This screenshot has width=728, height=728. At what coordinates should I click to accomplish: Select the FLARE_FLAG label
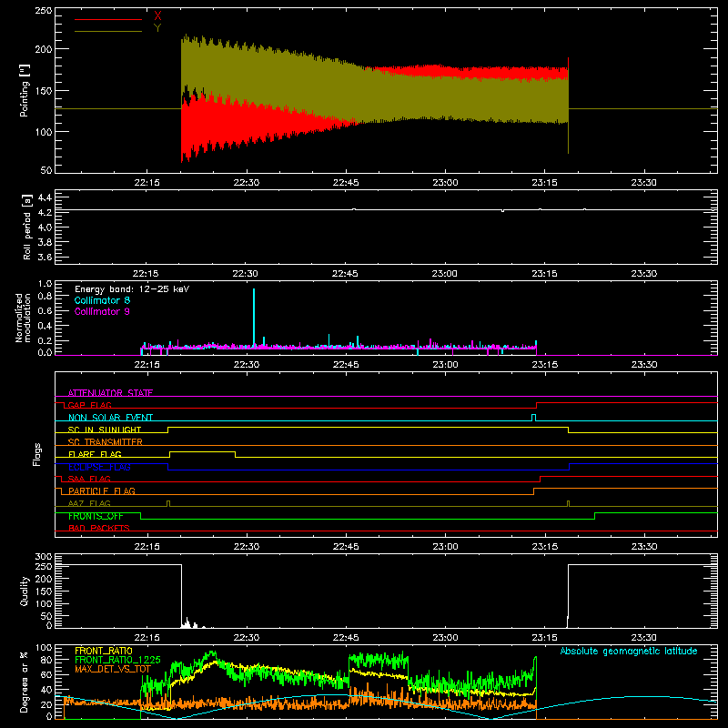95,454
